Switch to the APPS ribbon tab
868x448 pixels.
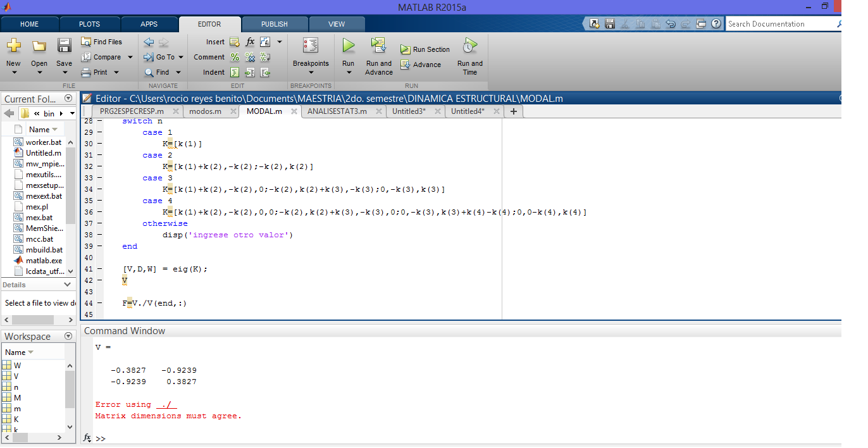coord(149,24)
